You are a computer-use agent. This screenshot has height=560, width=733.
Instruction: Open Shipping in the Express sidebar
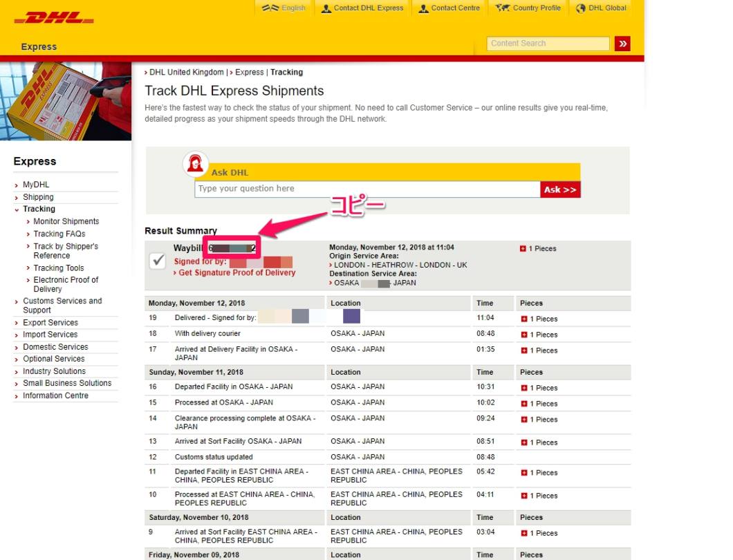pos(38,197)
